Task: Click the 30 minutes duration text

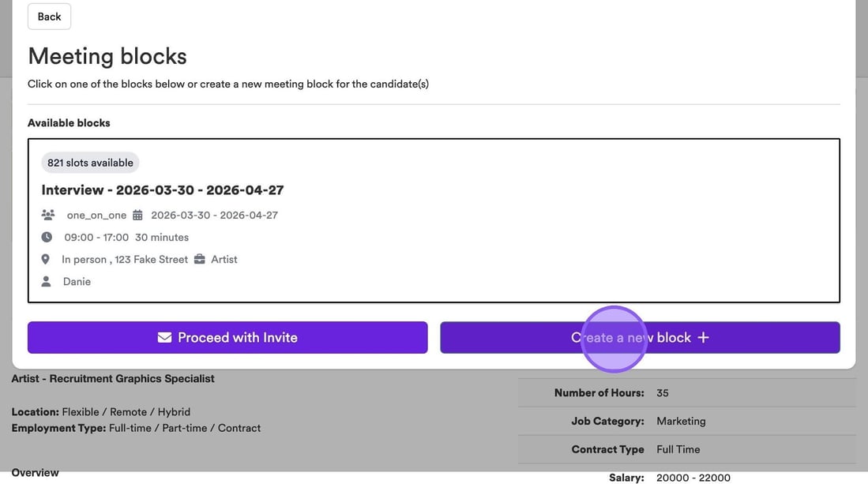Action: (162, 237)
